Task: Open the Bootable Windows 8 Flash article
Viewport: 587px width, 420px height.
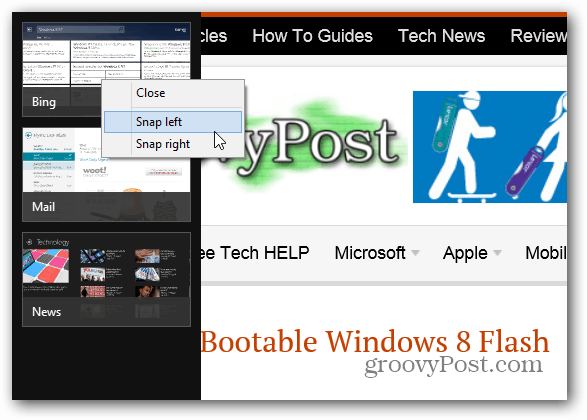Action: pyautogui.click(x=375, y=341)
